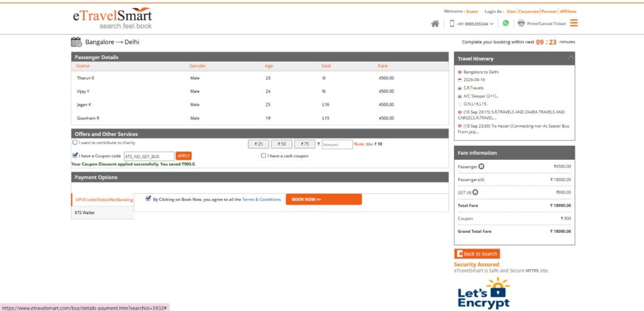Click the Total Fare ₹18900.00 value
644x311 pixels.
coord(560,205)
